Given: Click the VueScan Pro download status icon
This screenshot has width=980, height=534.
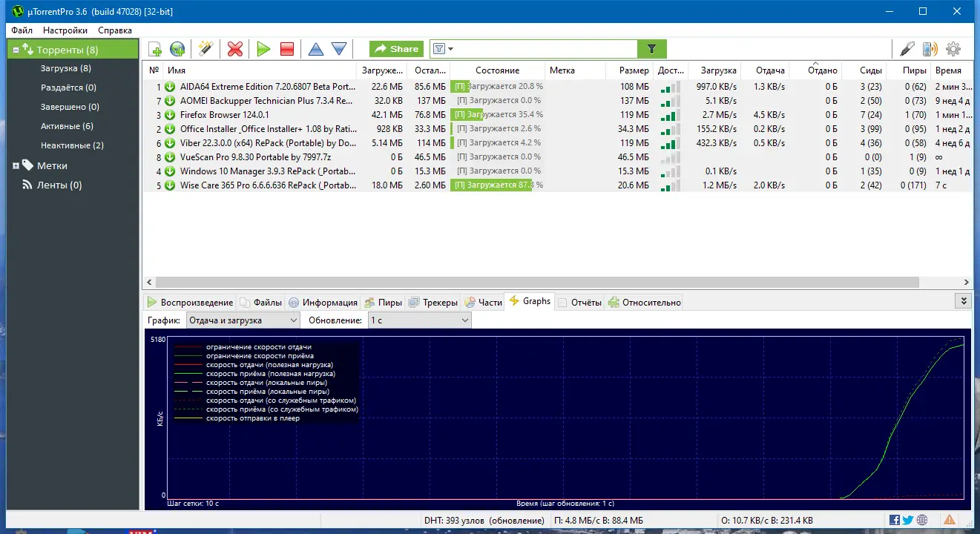Looking at the screenshot, I should [171, 157].
